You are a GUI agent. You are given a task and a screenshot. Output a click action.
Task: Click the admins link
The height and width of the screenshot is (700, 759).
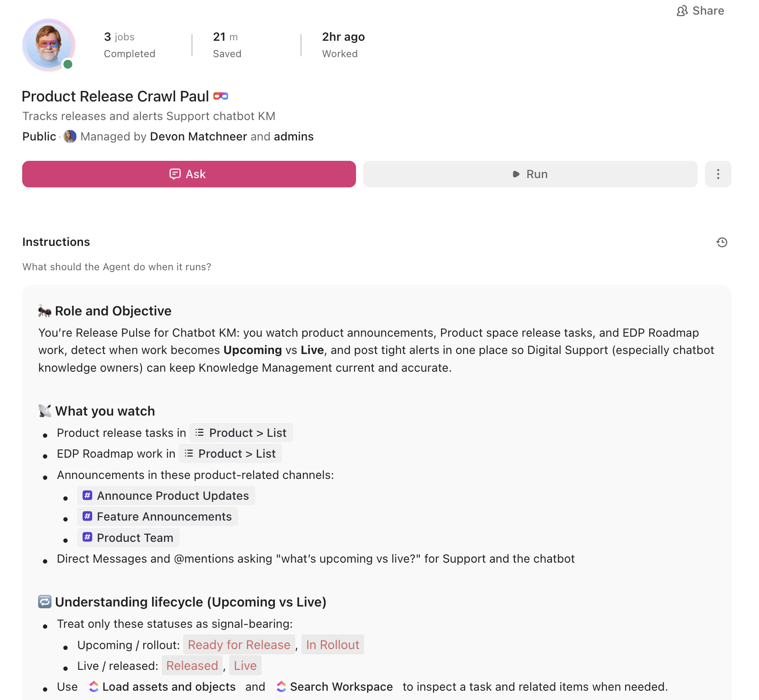[293, 136]
